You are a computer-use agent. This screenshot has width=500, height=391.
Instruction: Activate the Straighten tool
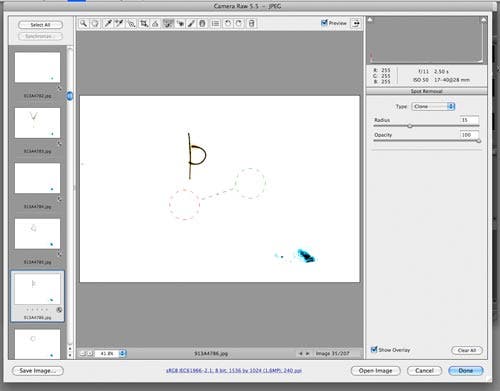(155, 23)
